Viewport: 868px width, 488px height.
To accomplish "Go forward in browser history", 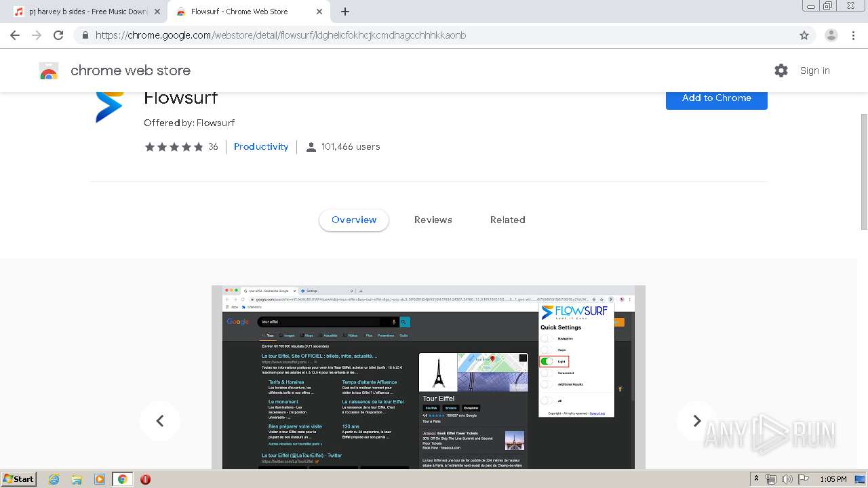I will point(37,35).
